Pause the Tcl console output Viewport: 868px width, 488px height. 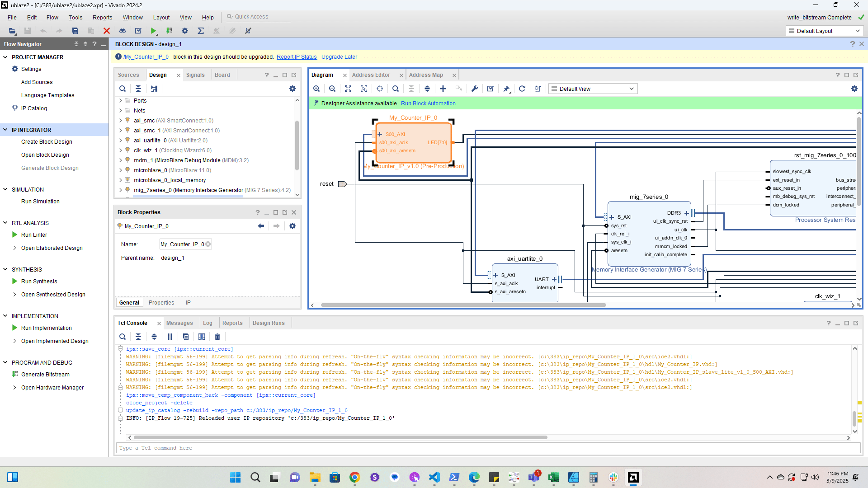(170, 337)
